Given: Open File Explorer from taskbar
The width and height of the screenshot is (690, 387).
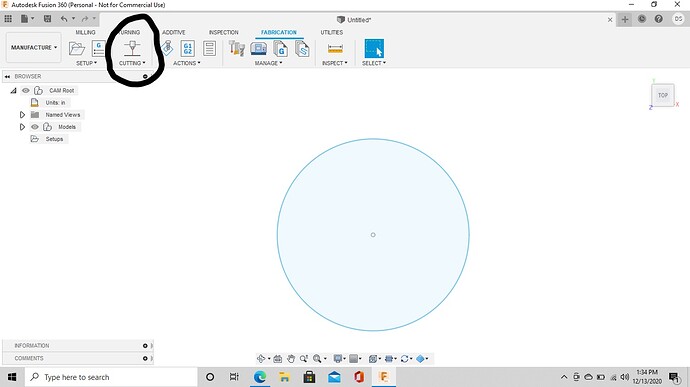Looking at the screenshot, I should 284,377.
